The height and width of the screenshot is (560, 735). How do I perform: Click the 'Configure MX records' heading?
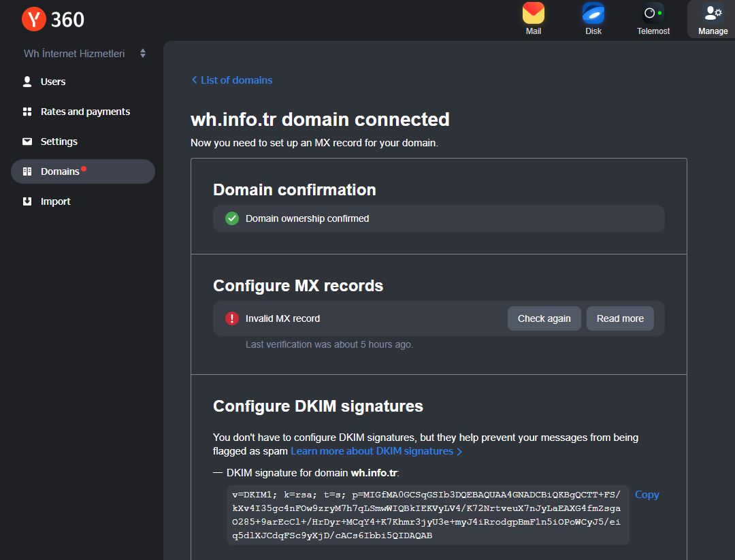(298, 286)
